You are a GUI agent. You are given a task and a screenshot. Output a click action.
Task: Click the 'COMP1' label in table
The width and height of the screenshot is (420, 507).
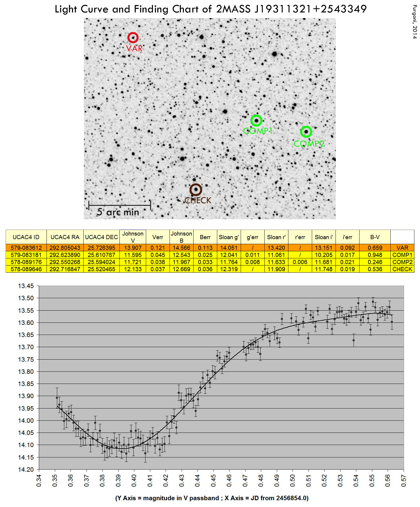pos(402,255)
